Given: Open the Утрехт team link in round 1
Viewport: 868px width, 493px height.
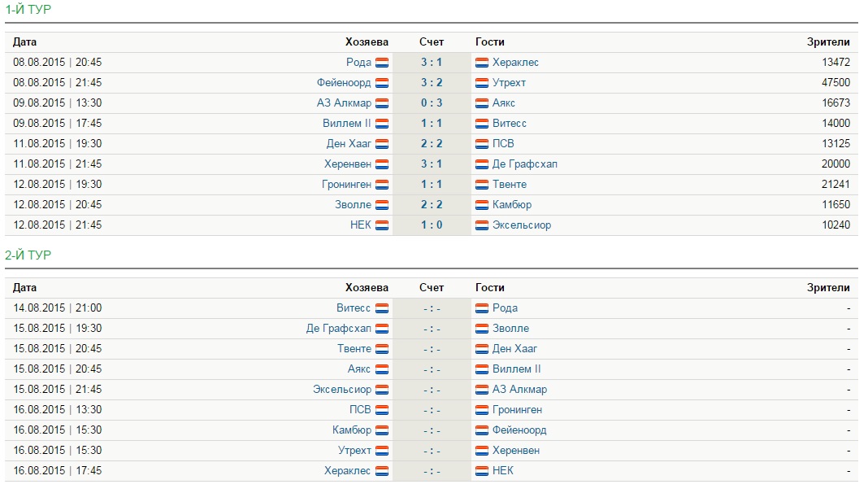Looking at the screenshot, I should coord(509,83).
